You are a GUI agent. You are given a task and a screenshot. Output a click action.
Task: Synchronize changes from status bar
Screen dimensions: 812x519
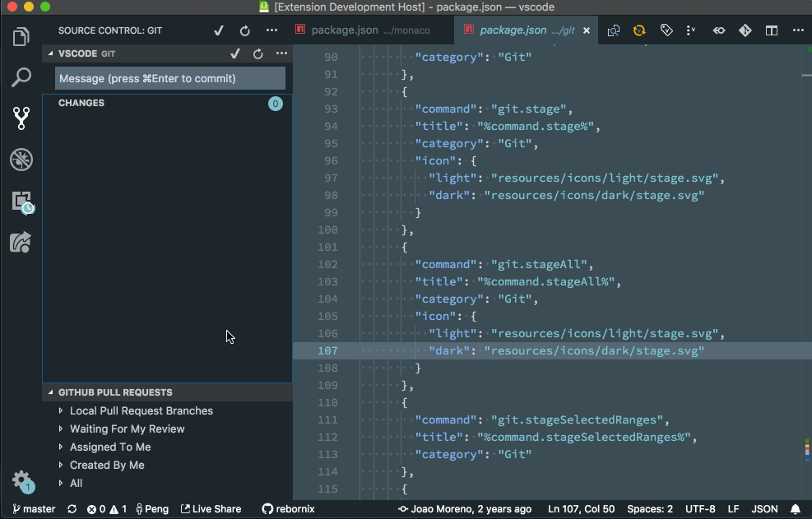click(x=72, y=509)
